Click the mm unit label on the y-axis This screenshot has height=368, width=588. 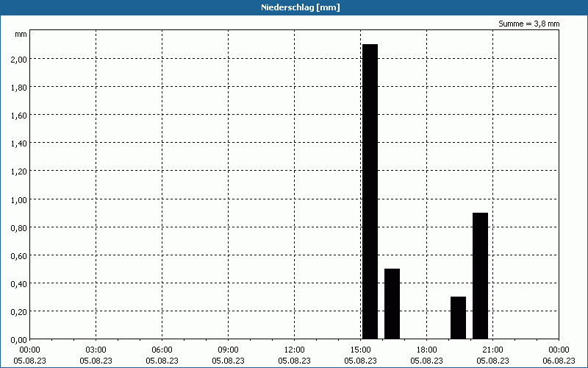[x=21, y=35]
